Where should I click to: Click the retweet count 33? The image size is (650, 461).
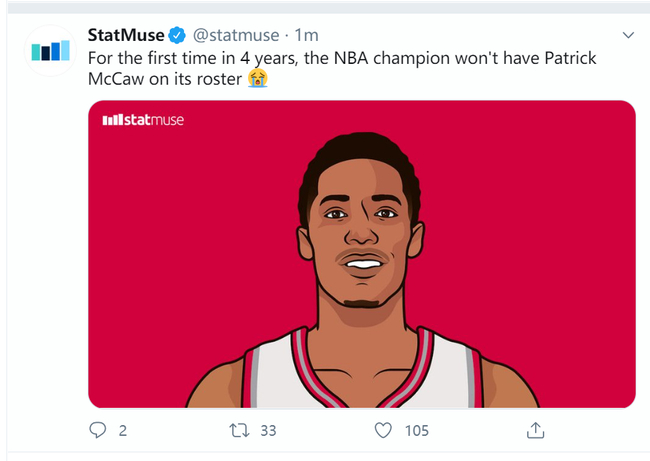(x=267, y=430)
